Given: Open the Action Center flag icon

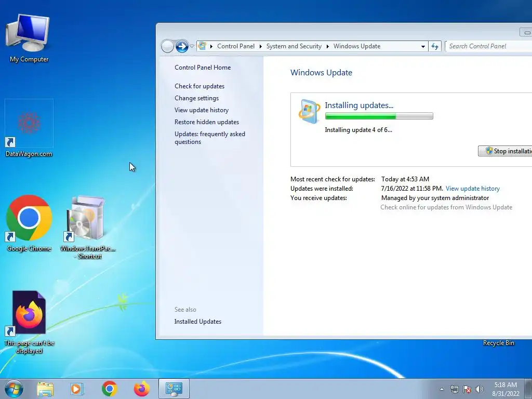Looking at the screenshot, I should (x=467, y=389).
